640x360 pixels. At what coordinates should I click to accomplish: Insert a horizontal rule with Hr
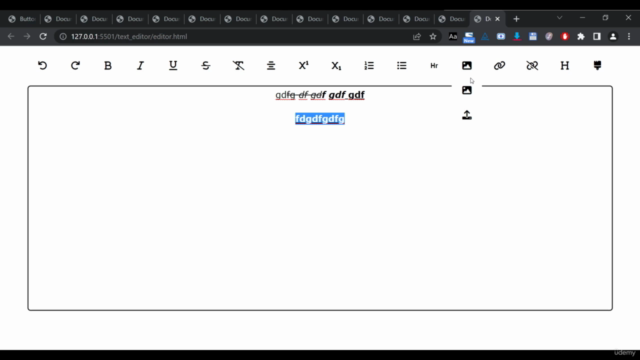point(434,65)
